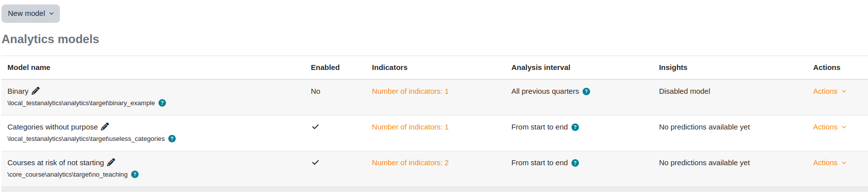Edit the Binary model name pencil icon

tap(36, 91)
